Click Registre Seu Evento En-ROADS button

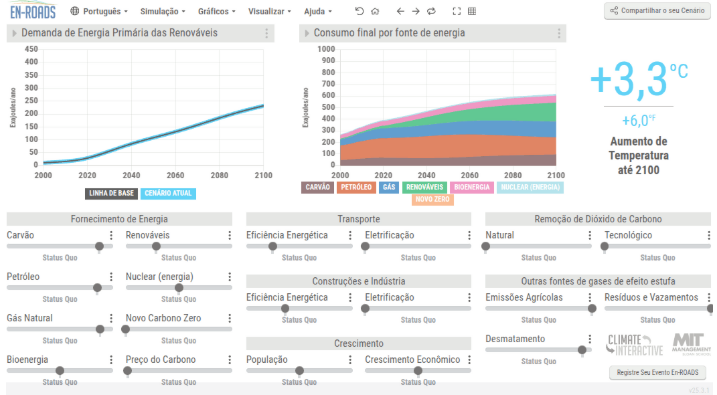pos(658,373)
